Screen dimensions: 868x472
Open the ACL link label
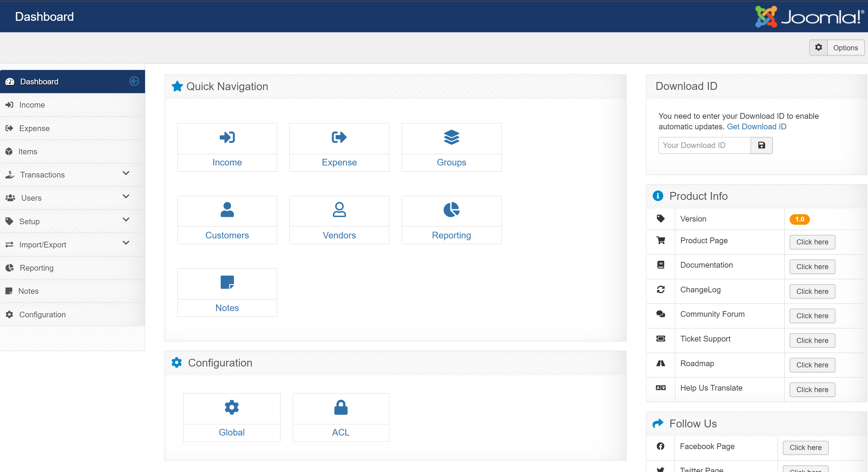pos(341,433)
